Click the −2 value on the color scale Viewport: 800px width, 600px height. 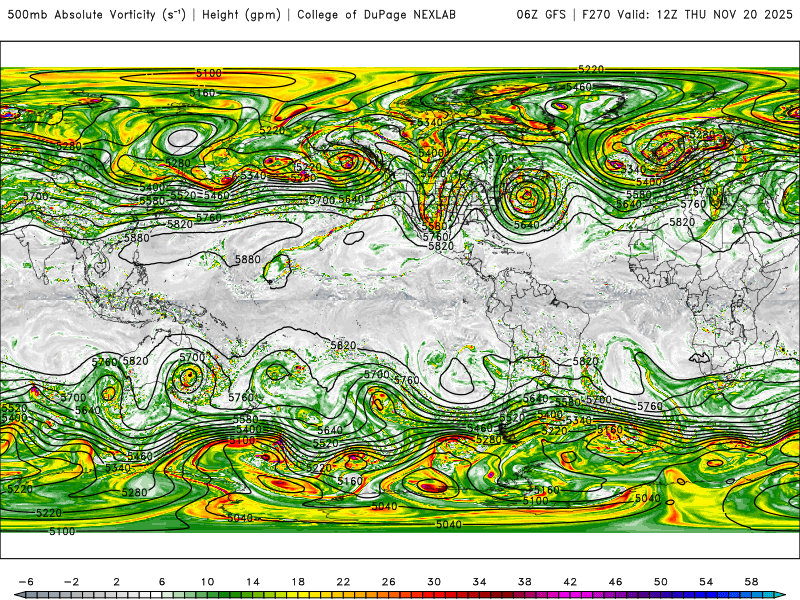point(71,582)
